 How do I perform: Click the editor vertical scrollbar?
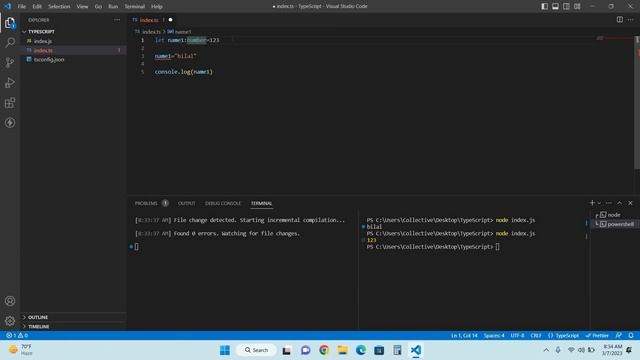click(637, 102)
